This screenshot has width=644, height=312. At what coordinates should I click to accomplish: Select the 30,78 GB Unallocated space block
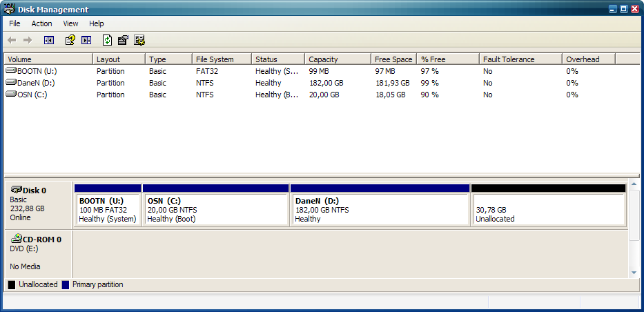[x=548, y=205]
